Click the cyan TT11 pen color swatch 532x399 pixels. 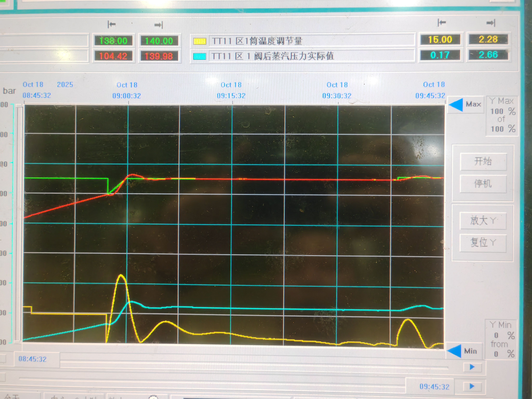pyautogui.click(x=200, y=56)
